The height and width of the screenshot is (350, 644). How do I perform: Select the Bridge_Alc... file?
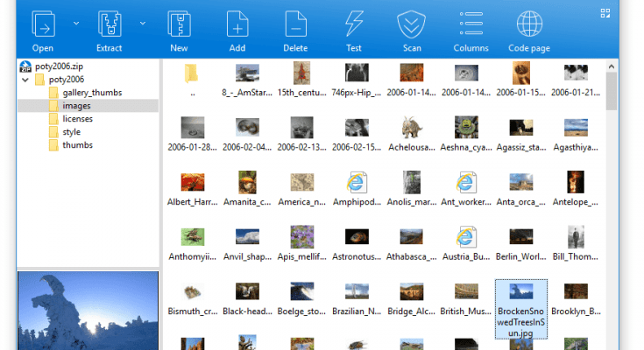pos(412,298)
